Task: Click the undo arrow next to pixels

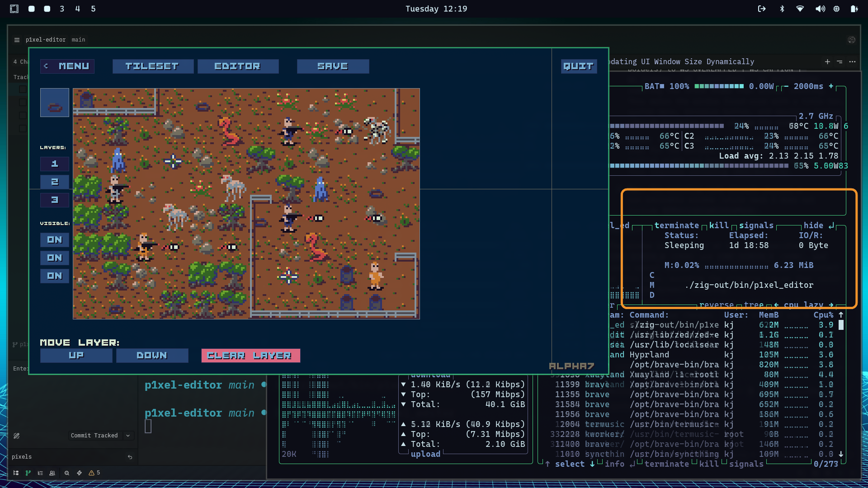Action: pyautogui.click(x=130, y=457)
